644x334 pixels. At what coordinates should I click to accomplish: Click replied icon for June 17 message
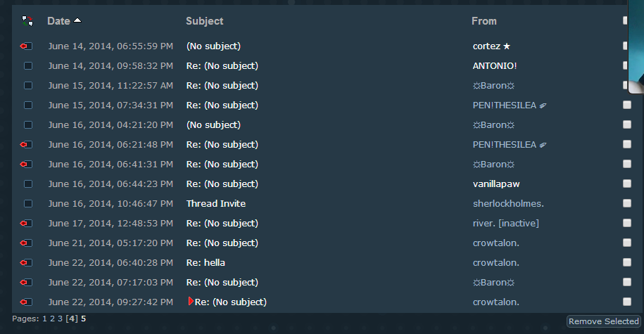(27, 224)
